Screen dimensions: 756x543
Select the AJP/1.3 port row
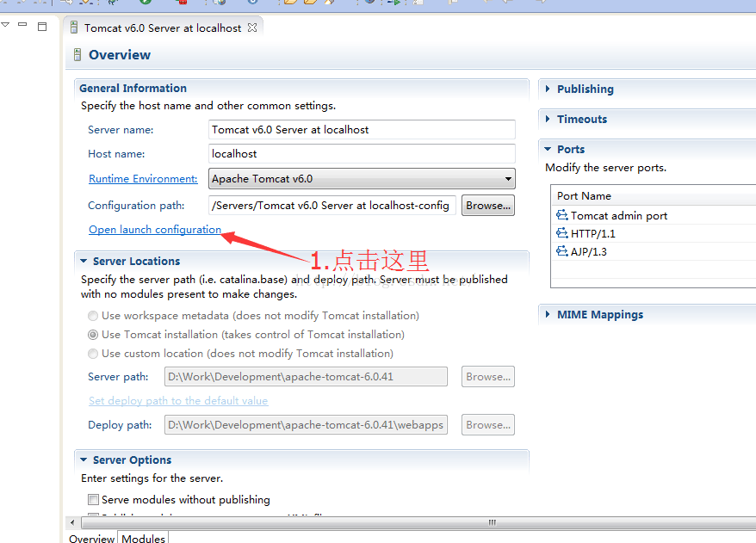[x=654, y=251]
